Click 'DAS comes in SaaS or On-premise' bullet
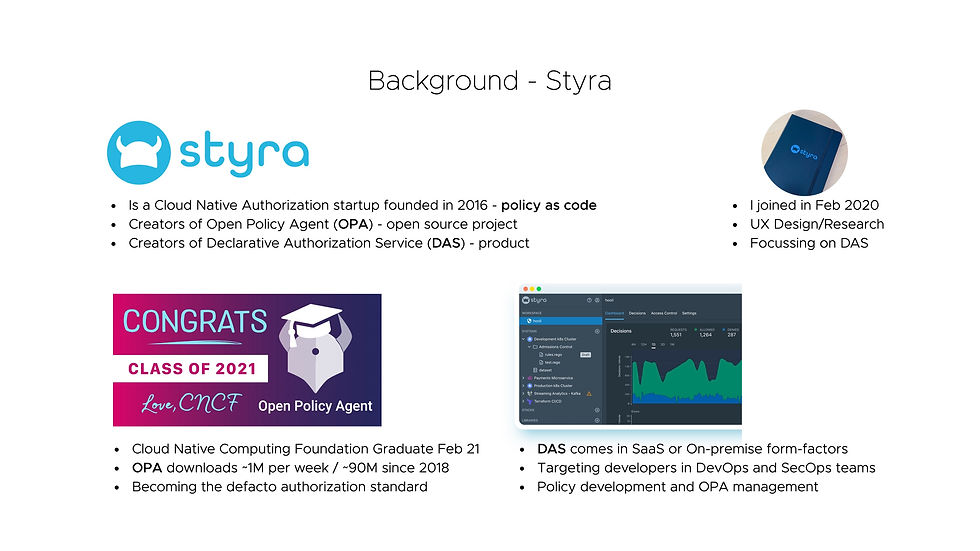 point(692,449)
